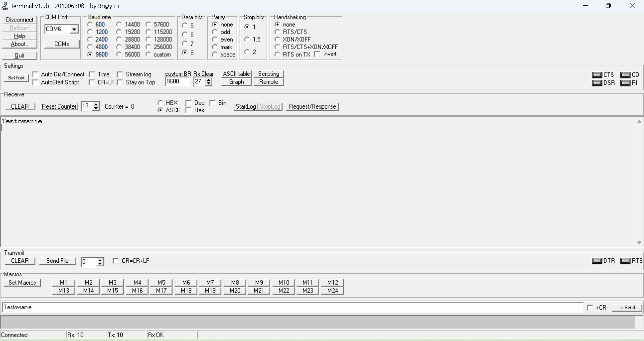Toggle the RTS line button

[x=625, y=261]
